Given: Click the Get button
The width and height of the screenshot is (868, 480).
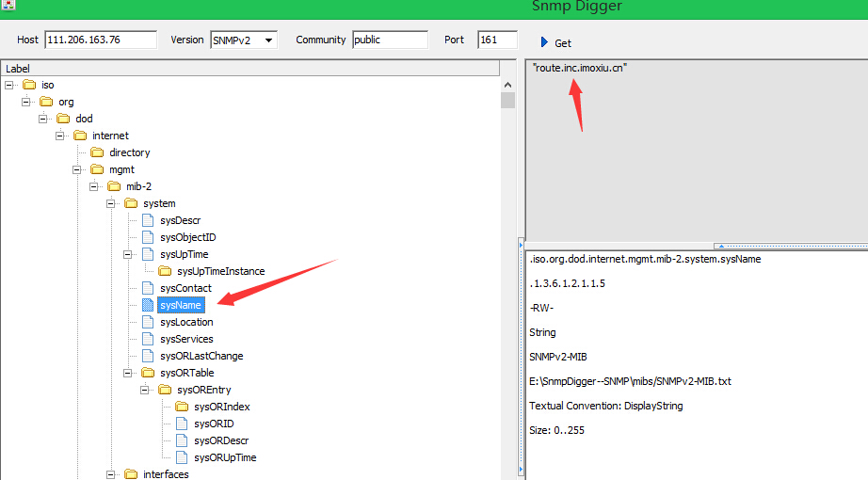Looking at the screenshot, I should click(555, 42).
